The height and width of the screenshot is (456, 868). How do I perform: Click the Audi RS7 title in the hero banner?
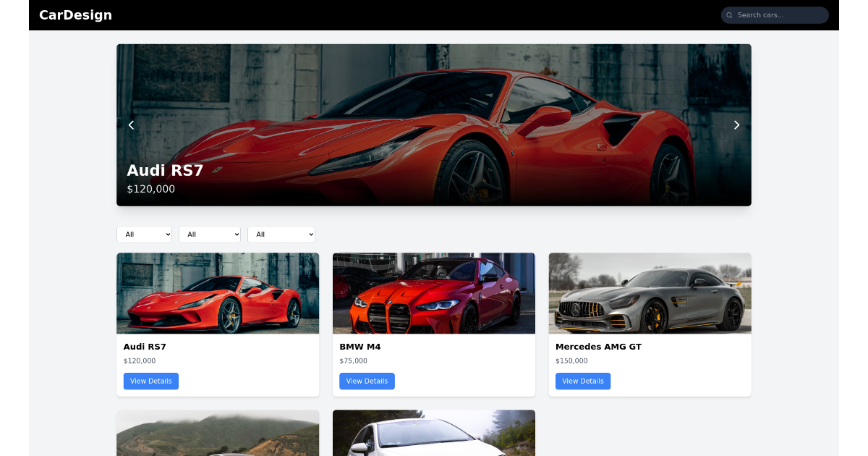point(165,170)
